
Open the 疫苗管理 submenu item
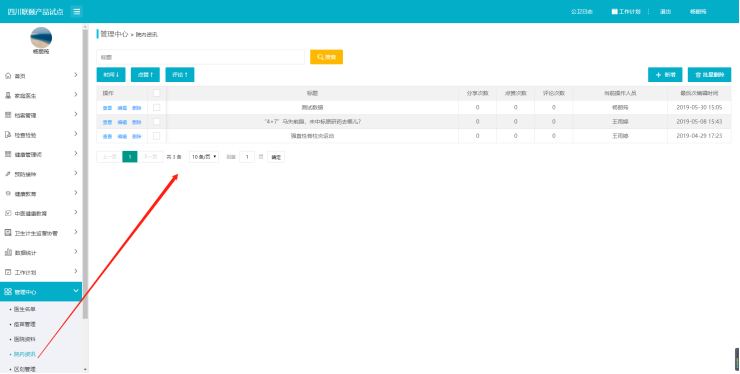click(x=25, y=324)
